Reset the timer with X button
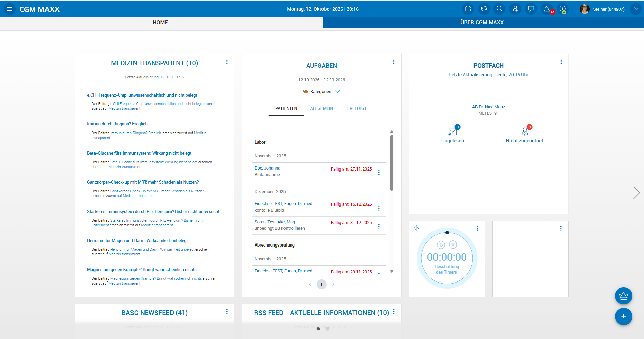The height and width of the screenshot is (339, 644). [453, 245]
